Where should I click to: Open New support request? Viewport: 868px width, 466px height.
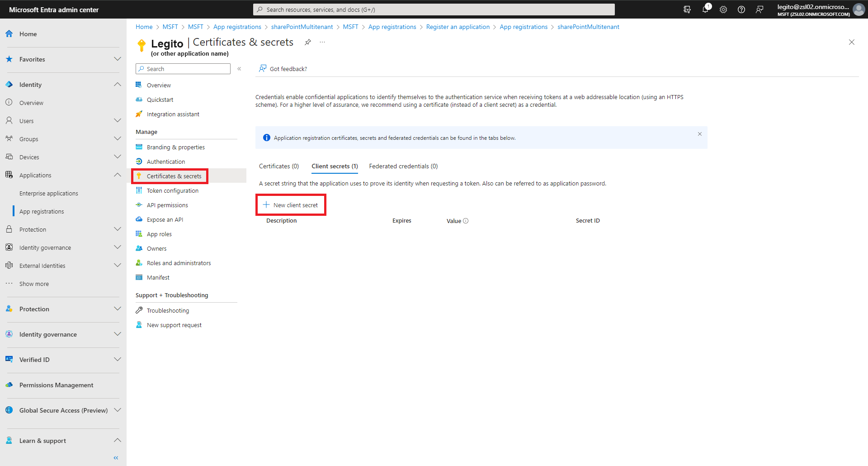(x=174, y=325)
